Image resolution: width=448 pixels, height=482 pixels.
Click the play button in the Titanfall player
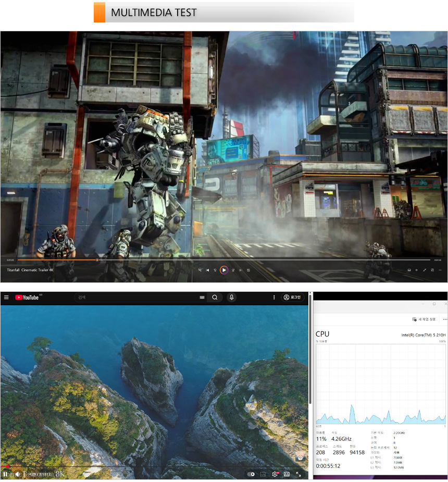tap(223, 270)
